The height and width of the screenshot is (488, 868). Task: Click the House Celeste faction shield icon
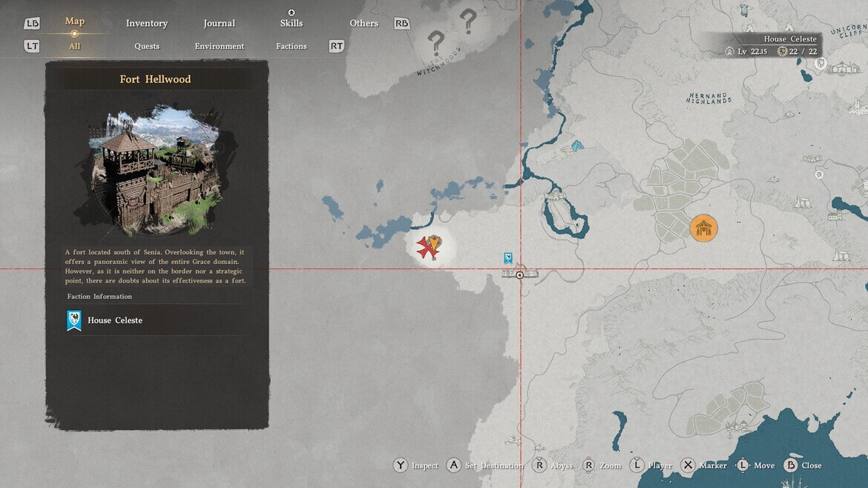point(74,320)
